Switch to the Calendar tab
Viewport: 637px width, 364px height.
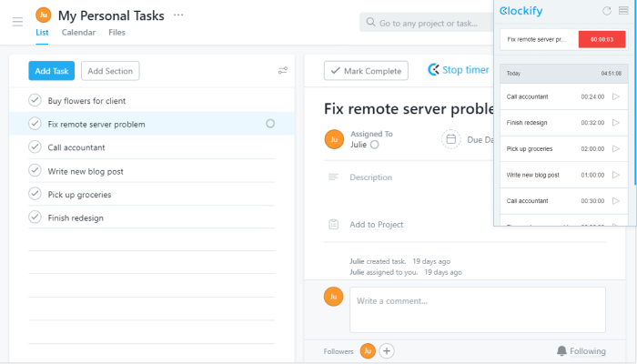click(78, 33)
